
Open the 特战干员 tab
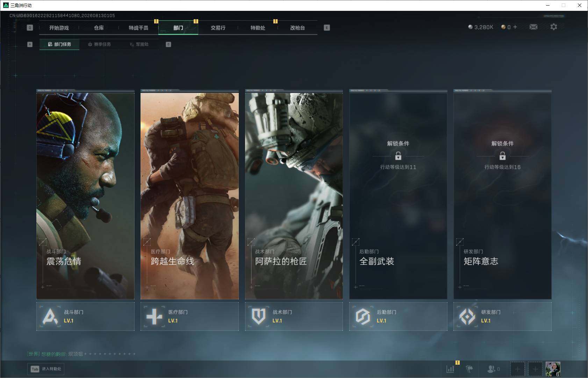(x=138, y=28)
